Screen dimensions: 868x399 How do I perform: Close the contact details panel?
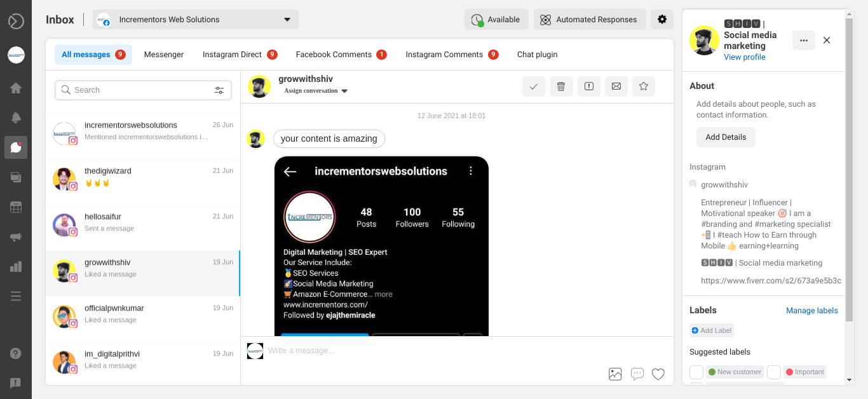coord(827,40)
